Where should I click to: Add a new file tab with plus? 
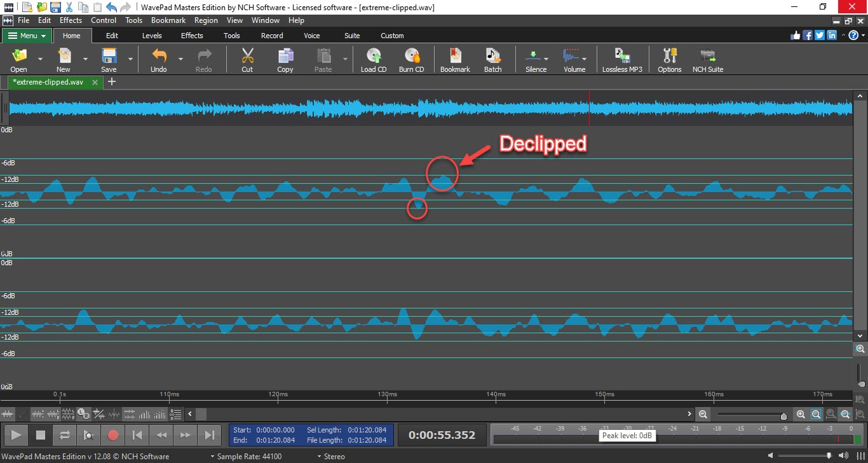tap(112, 81)
